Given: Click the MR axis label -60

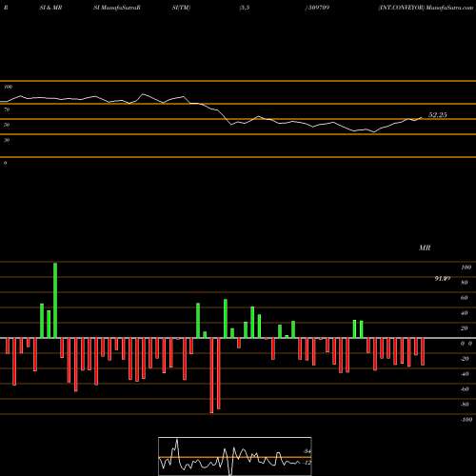Looking at the screenshot, I should click(x=465, y=389).
